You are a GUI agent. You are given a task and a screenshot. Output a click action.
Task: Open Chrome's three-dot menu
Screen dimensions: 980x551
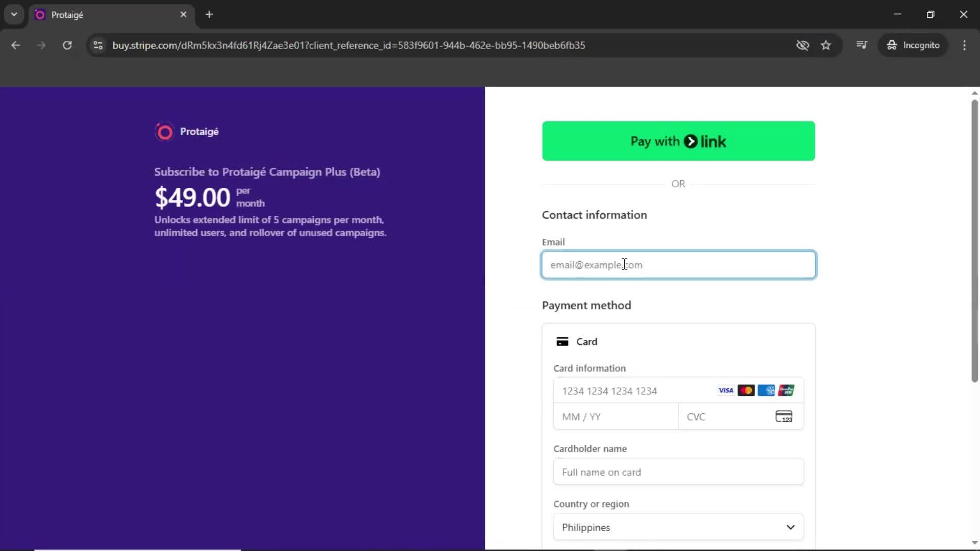(x=964, y=45)
